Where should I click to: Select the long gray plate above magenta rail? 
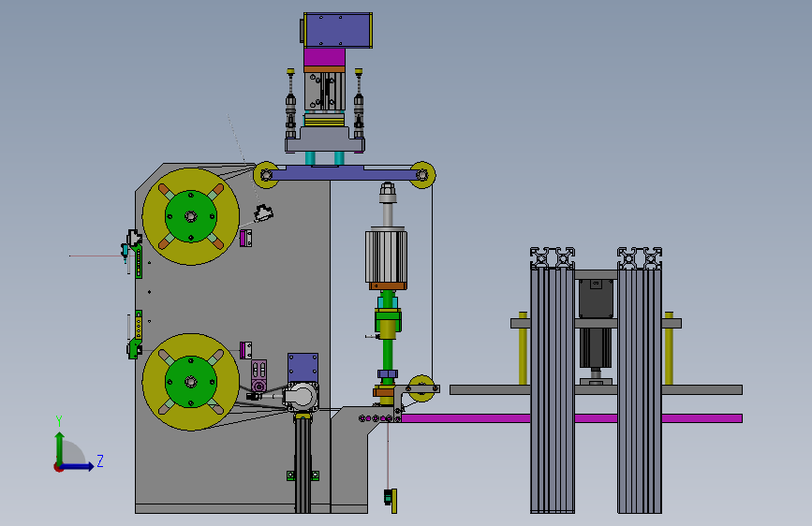(596, 390)
